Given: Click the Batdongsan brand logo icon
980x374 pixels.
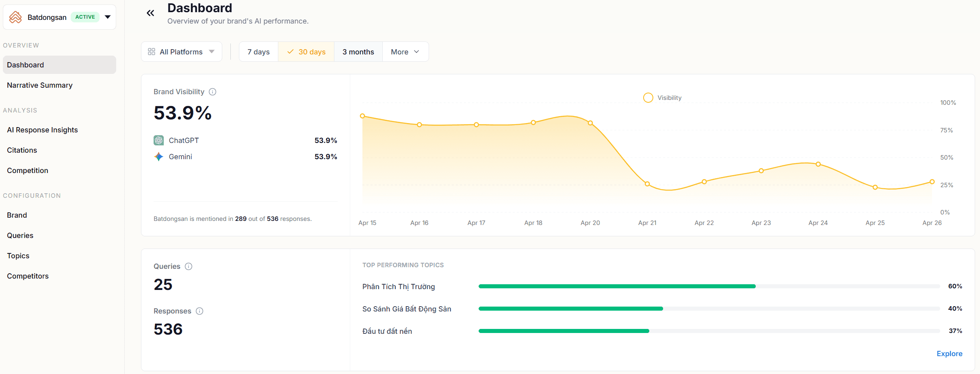Looking at the screenshot, I should (15, 17).
